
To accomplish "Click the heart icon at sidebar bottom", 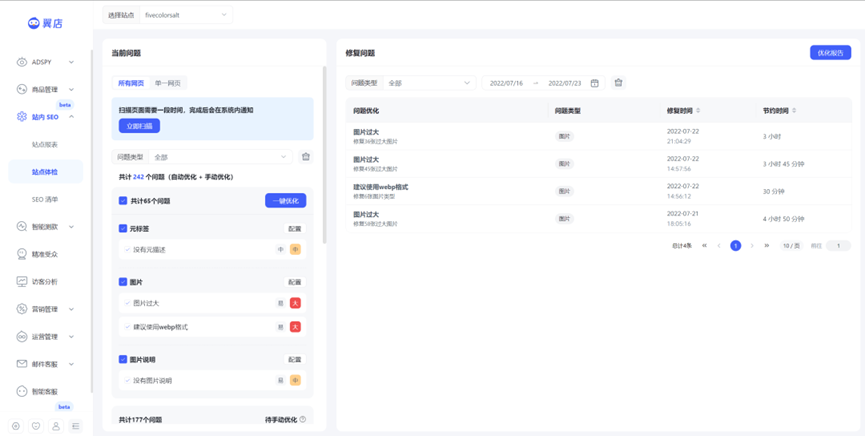I will 36,426.
